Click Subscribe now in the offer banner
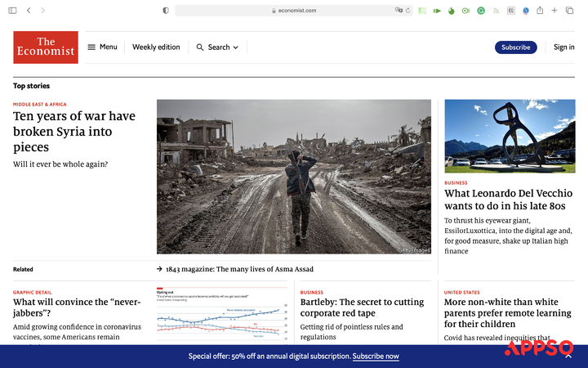Viewport: 588px width, 368px height. [x=376, y=356]
